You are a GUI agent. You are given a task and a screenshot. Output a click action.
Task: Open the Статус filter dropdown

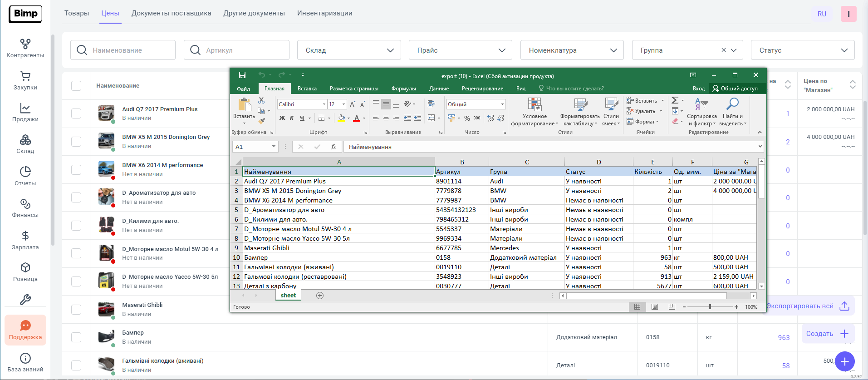coord(803,50)
